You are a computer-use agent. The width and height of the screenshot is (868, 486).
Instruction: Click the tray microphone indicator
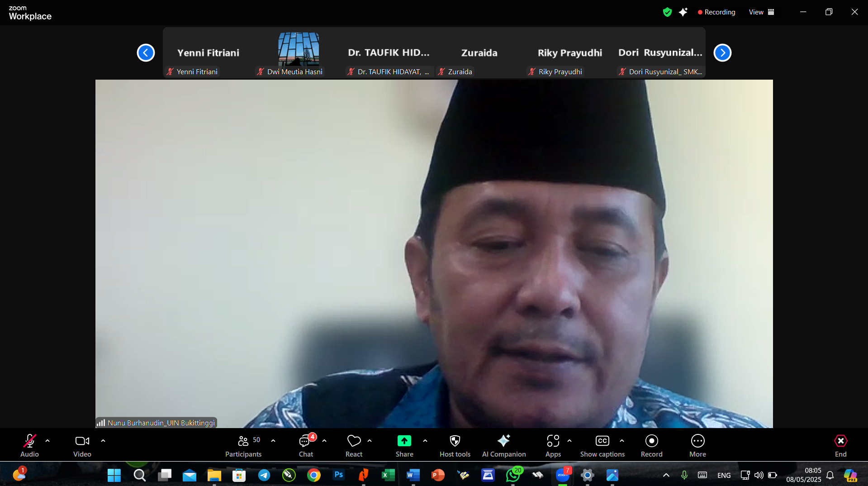click(x=684, y=475)
